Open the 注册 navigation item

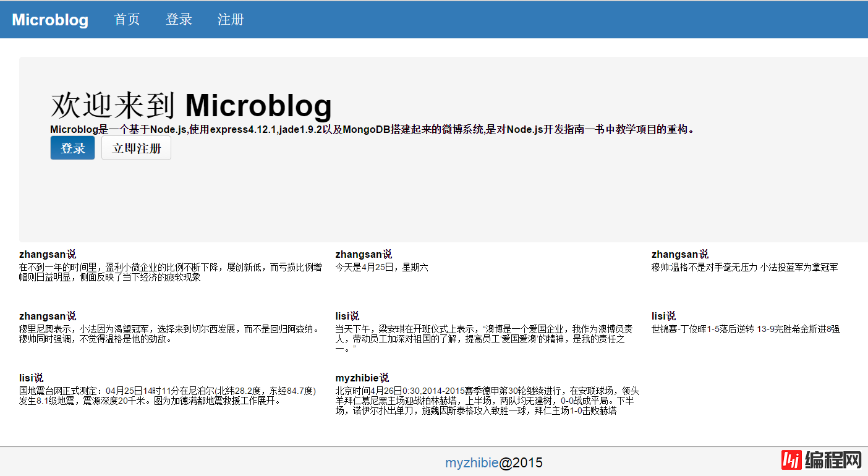pos(231,20)
